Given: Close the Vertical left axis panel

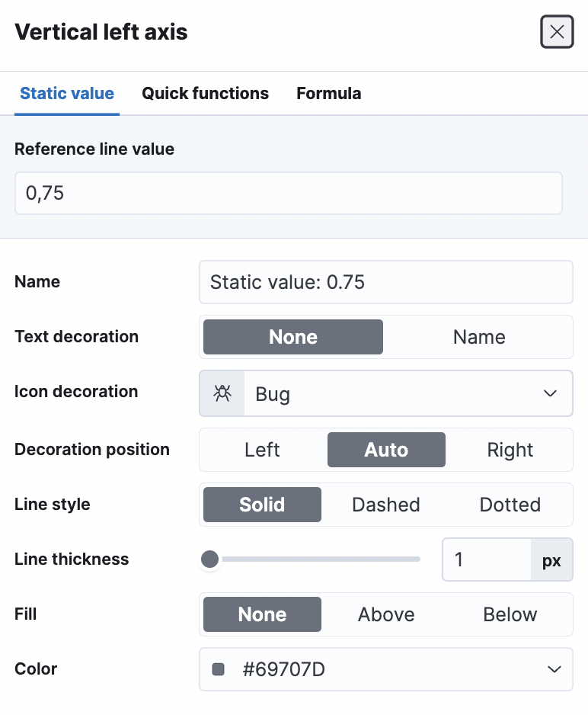Looking at the screenshot, I should (557, 32).
